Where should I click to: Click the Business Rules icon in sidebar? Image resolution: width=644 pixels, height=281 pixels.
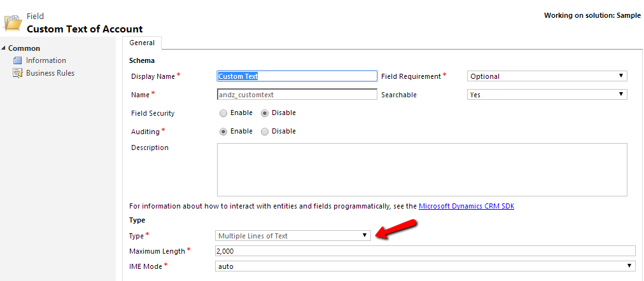tap(18, 73)
